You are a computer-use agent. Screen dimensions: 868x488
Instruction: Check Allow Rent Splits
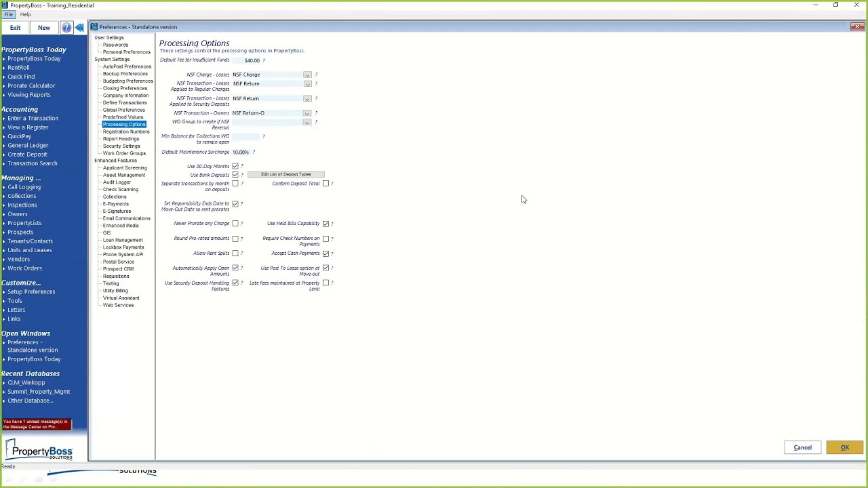pyautogui.click(x=235, y=253)
